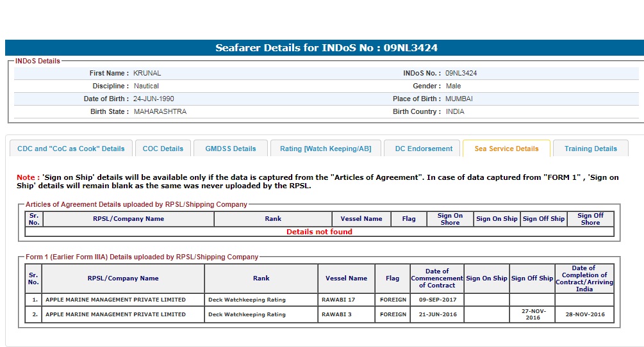The width and height of the screenshot is (644, 347).
Task: Open the Training Details tab
Action: [590, 149]
